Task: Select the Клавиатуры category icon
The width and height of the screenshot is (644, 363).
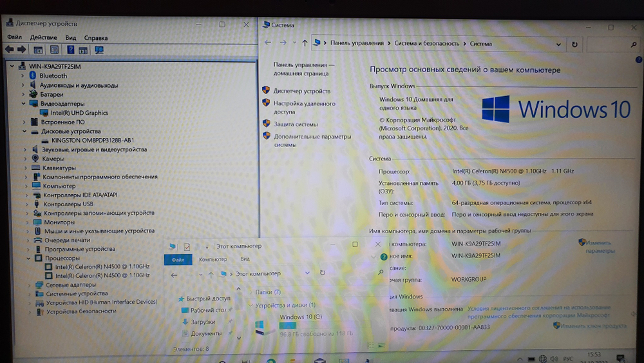Action: (35, 168)
